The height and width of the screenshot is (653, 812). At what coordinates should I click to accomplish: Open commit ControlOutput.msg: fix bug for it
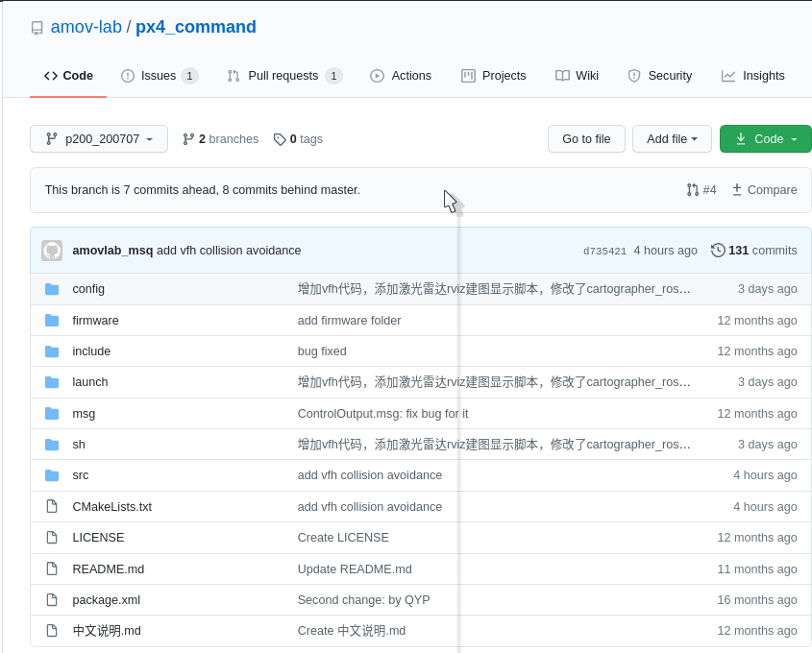(382, 414)
